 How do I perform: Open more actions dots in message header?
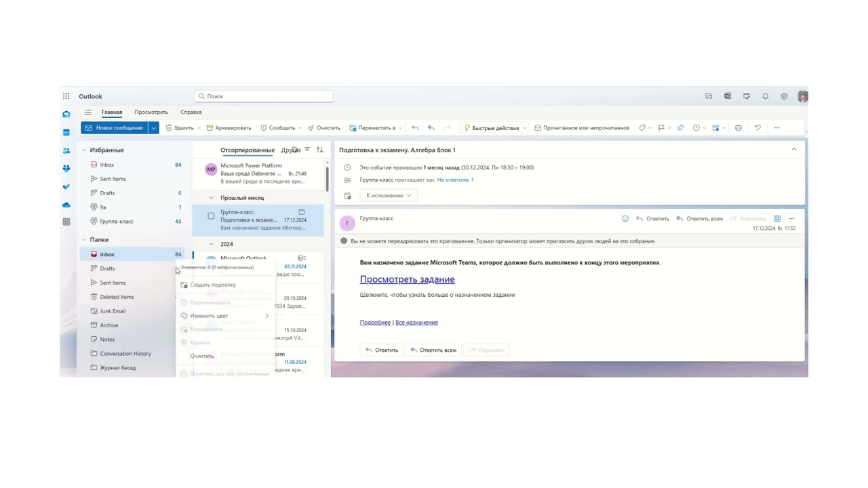[791, 218]
